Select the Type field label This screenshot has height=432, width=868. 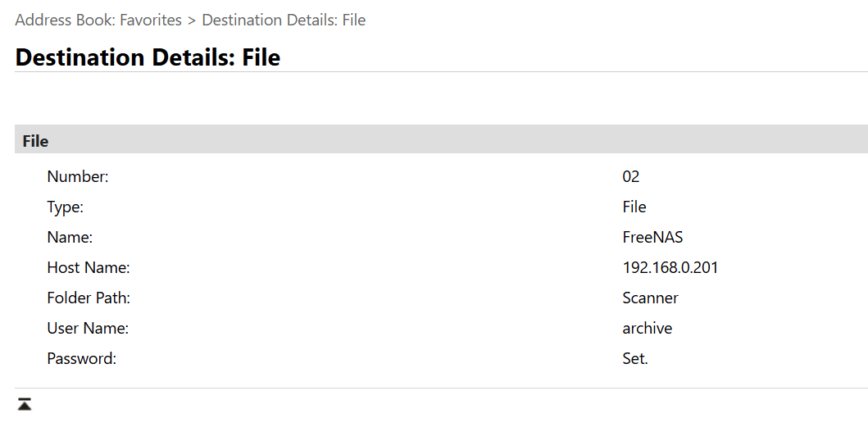pos(65,207)
